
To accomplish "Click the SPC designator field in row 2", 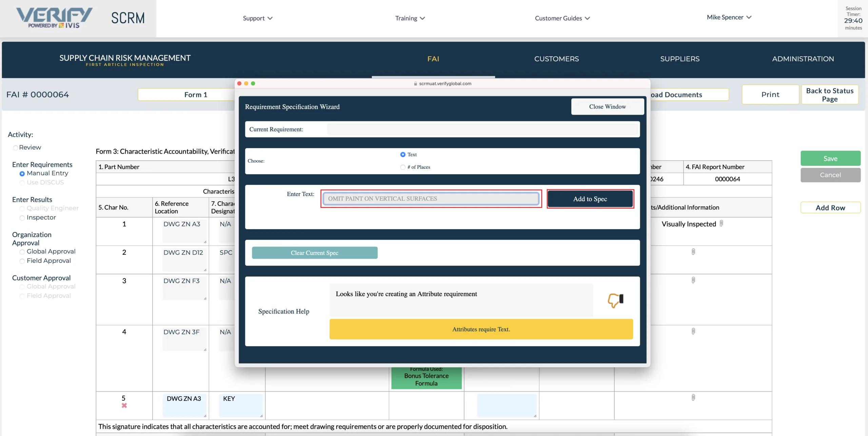I will pyautogui.click(x=226, y=260).
